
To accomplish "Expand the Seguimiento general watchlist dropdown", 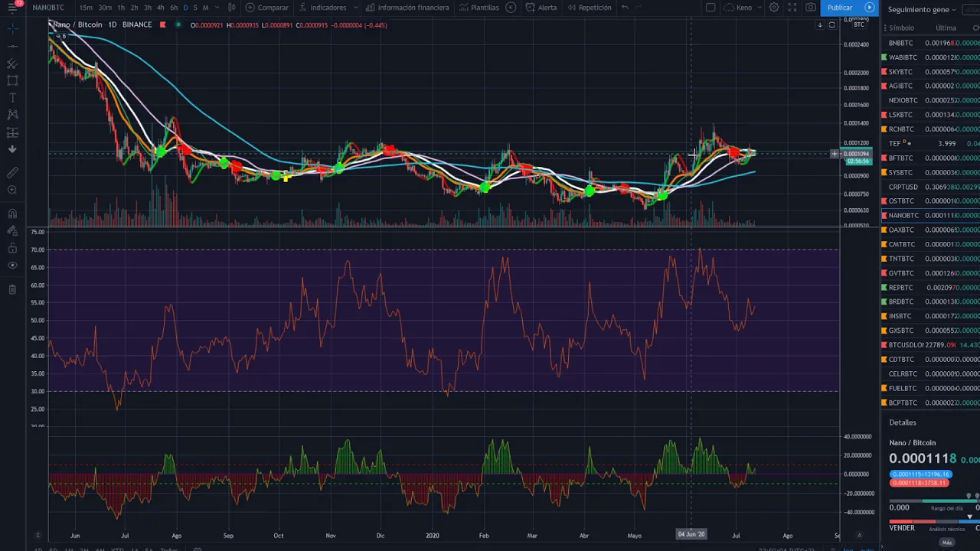I will point(923,9).
